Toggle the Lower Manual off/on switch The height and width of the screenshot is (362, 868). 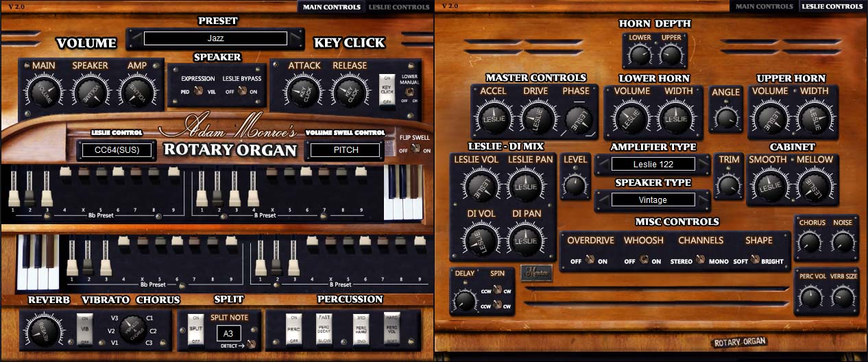click(409, 91)
